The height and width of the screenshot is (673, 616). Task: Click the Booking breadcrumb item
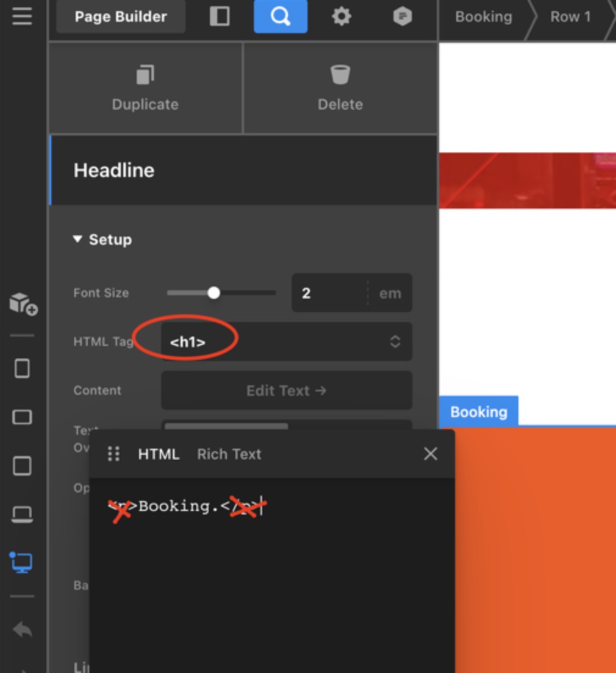coord(483,16)
